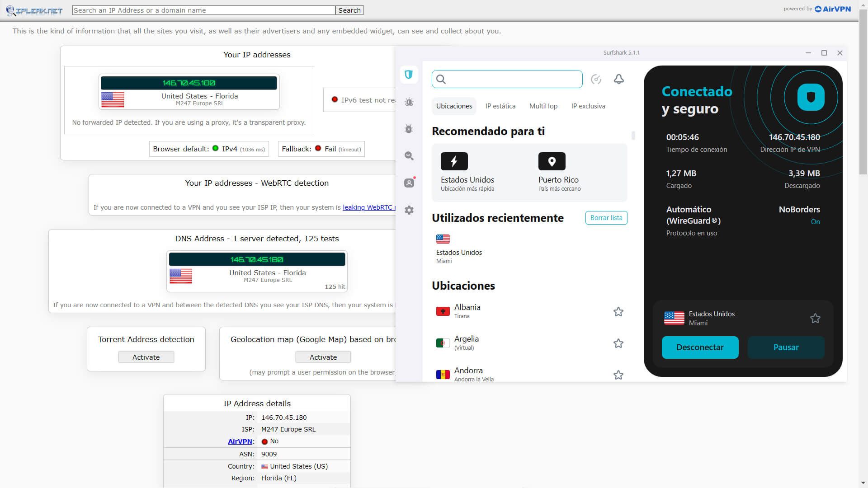Click Borrar lista button
The width and height of the screenshot is (868, 488).
pyautogui.click(x=606, y=218)
